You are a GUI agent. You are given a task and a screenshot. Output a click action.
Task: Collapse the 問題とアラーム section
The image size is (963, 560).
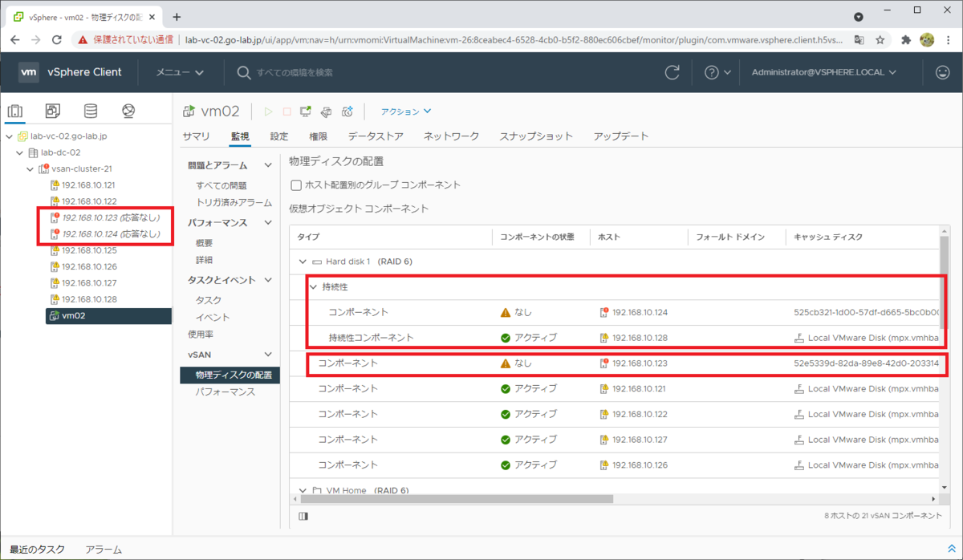point(268,165)
